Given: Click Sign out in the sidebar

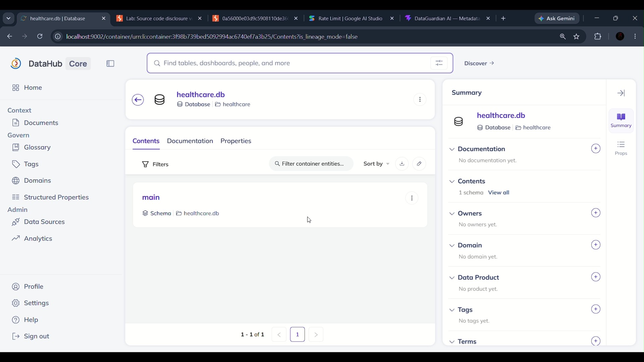Looking at the screenshot, I should coord(31,337).
